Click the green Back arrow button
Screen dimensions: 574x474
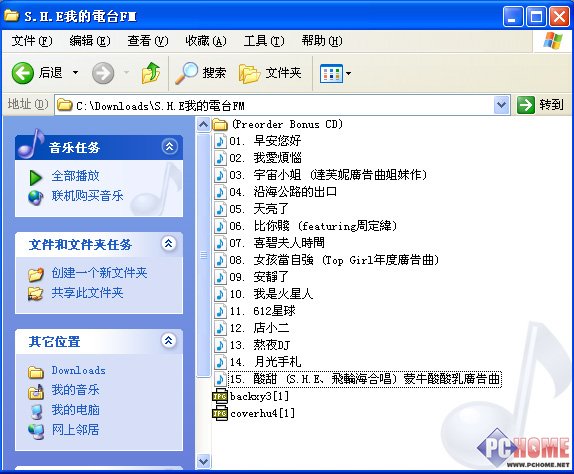23,73
